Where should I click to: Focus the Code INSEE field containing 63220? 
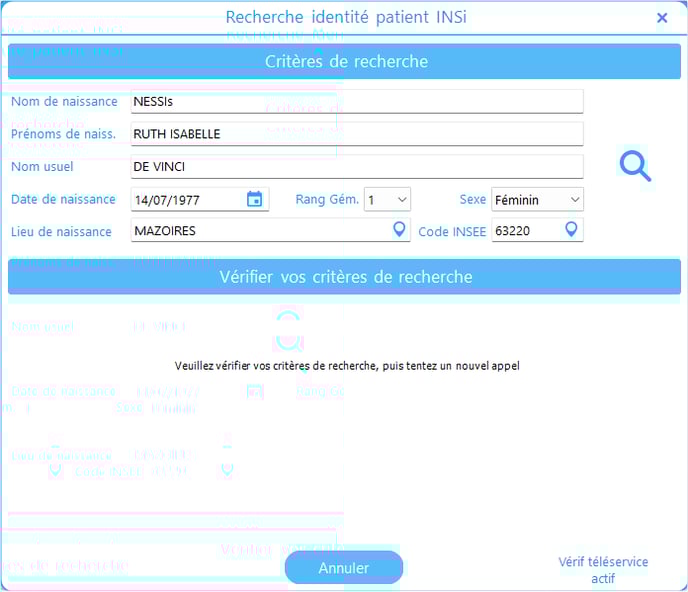pos(525,231)
